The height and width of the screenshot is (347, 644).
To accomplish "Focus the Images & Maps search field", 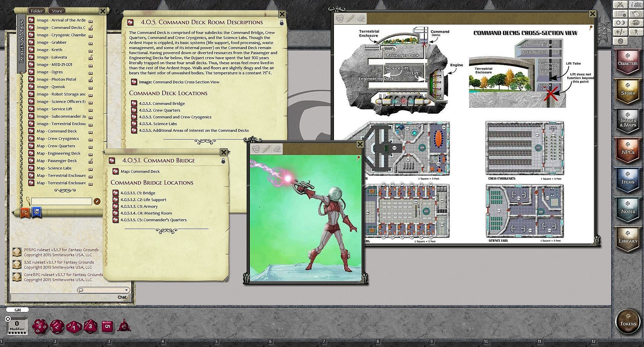I will [x=61, y=201].
